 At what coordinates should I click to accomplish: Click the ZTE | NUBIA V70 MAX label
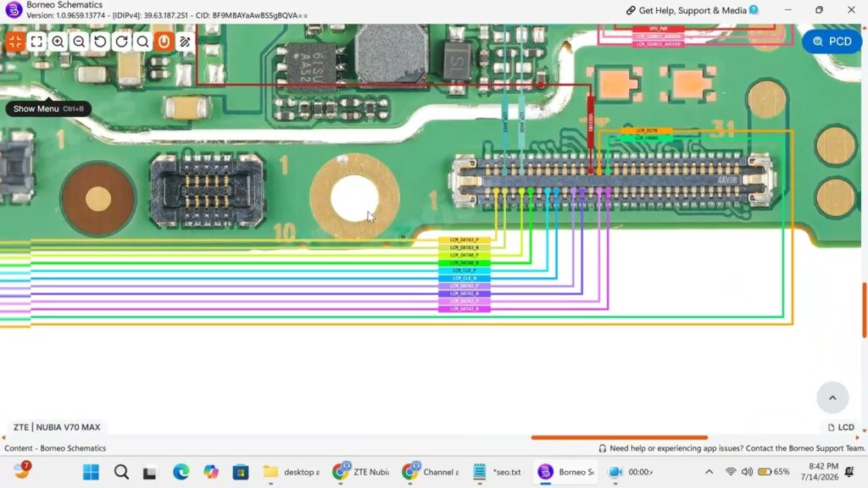(57, 427)
